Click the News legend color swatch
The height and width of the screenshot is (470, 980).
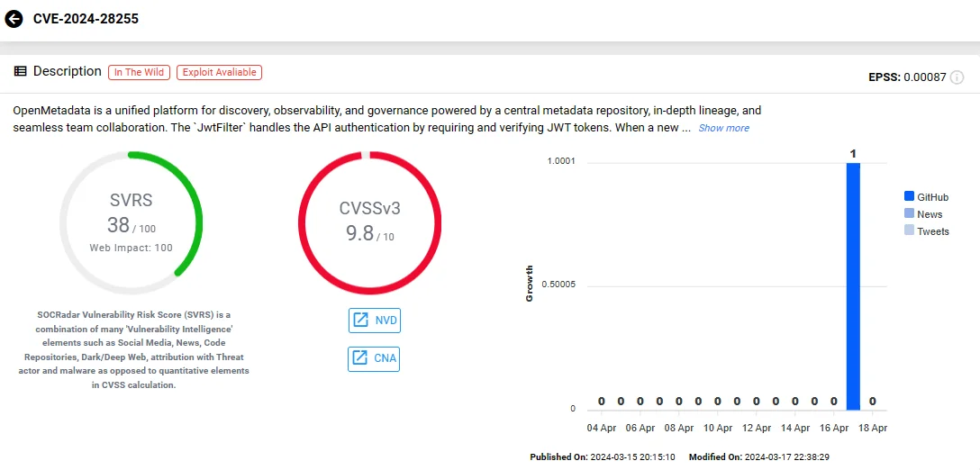click(x=909, y=213)
